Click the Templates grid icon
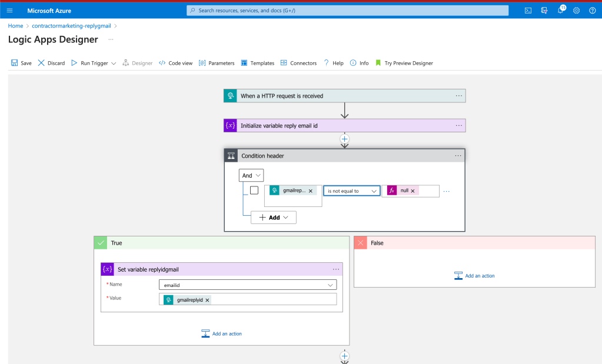The width and height of the screenshot is (602, 364). (244, 63)
